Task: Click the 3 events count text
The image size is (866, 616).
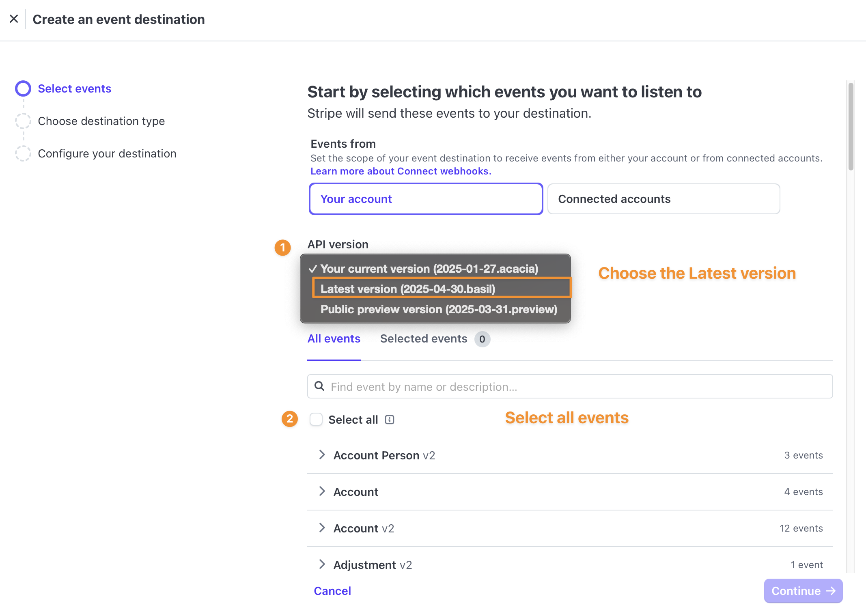Action: click(804, 455)
